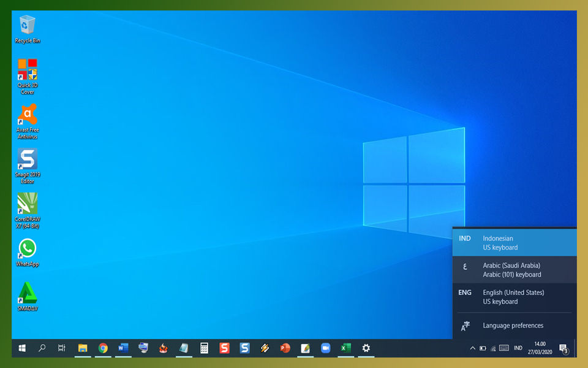Expand hidden system tray icons chevron
Image resolution: width=588 pixels, height=368 pixels.
click(x=472, y=348)
